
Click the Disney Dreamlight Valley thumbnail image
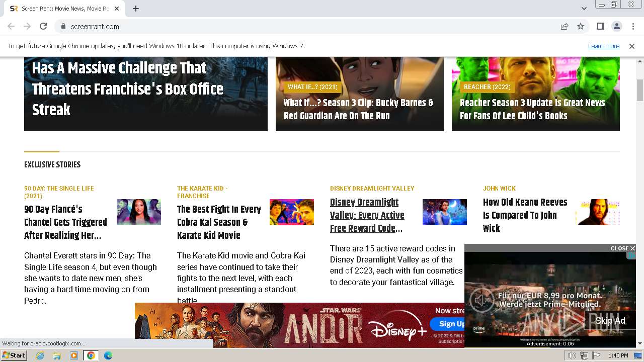(445, 212)
